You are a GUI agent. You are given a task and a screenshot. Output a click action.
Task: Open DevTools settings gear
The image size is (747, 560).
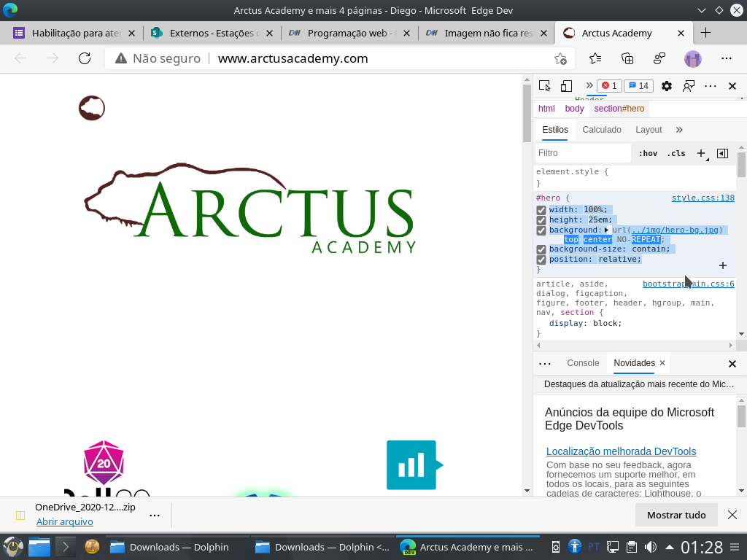pos(667,86)
